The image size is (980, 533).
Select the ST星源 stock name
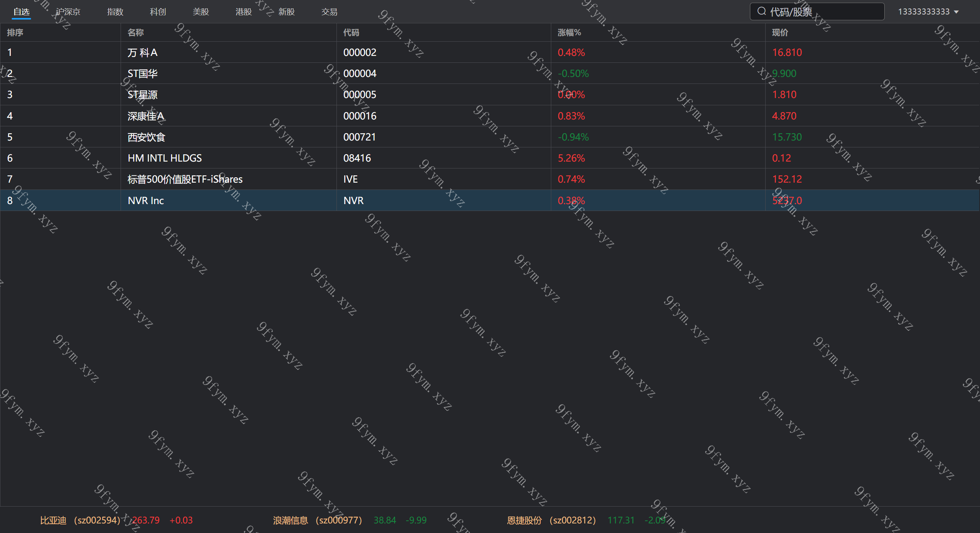coord(142,95)
